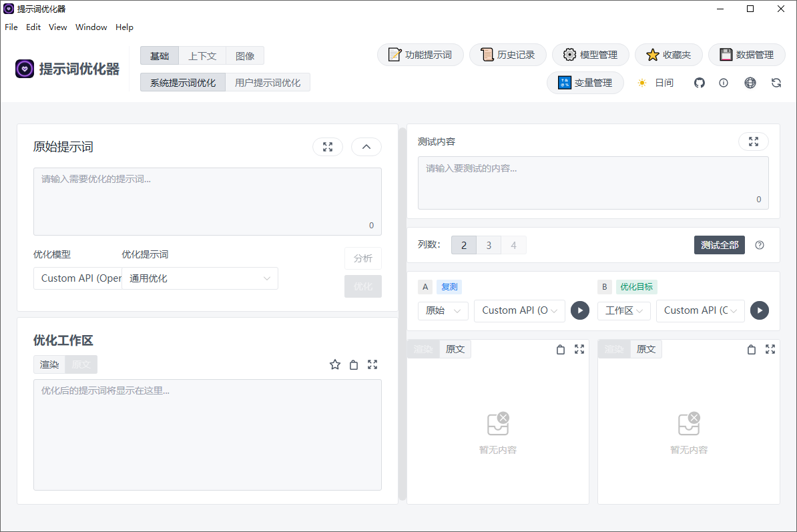Open 模型管理 model manager
The image size is (797, 532).
pyautogui.click(x=591, y=55)
